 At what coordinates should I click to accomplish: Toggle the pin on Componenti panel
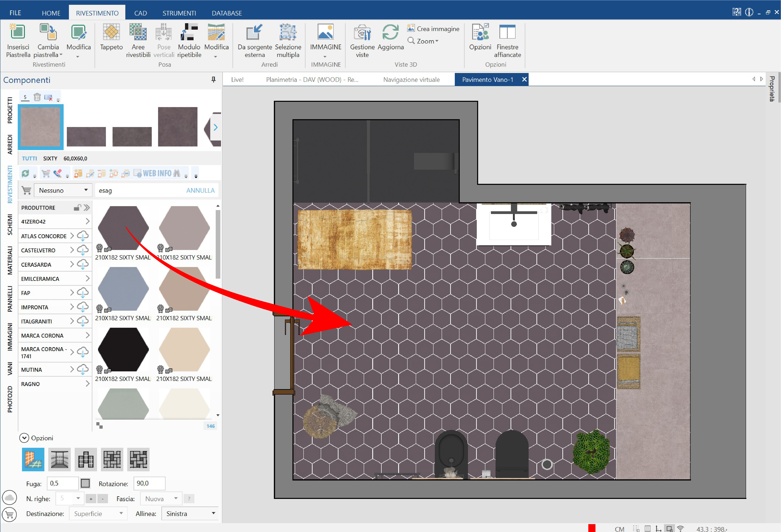(x=213, y=80)
